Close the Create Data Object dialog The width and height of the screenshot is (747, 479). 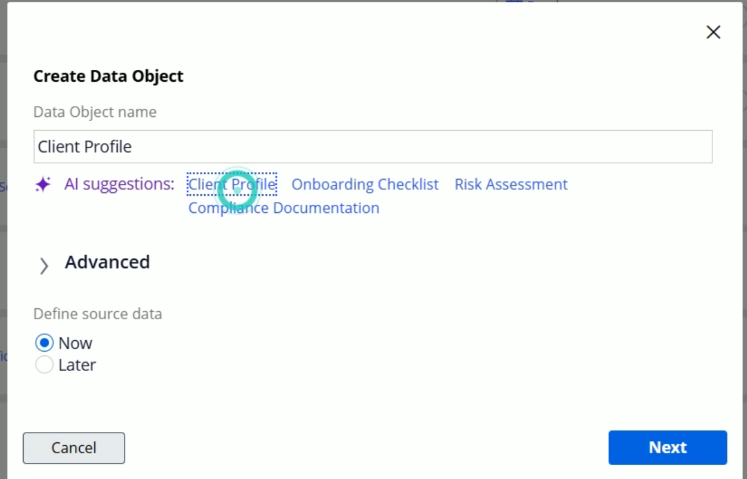[713, 32]
